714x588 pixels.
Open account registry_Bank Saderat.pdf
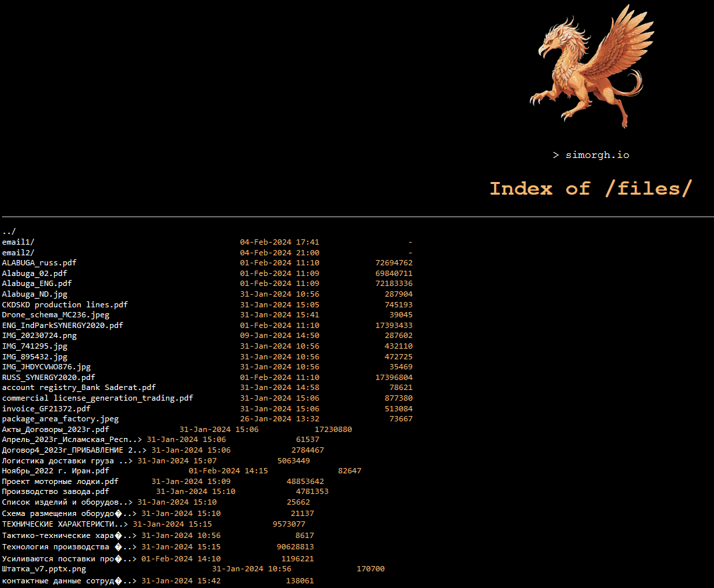79,387
